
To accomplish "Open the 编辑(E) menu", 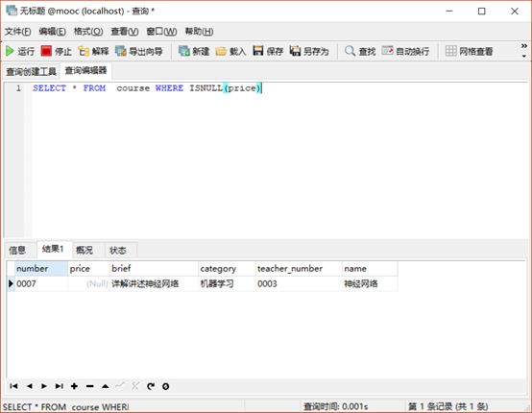I will pos(52,32).
